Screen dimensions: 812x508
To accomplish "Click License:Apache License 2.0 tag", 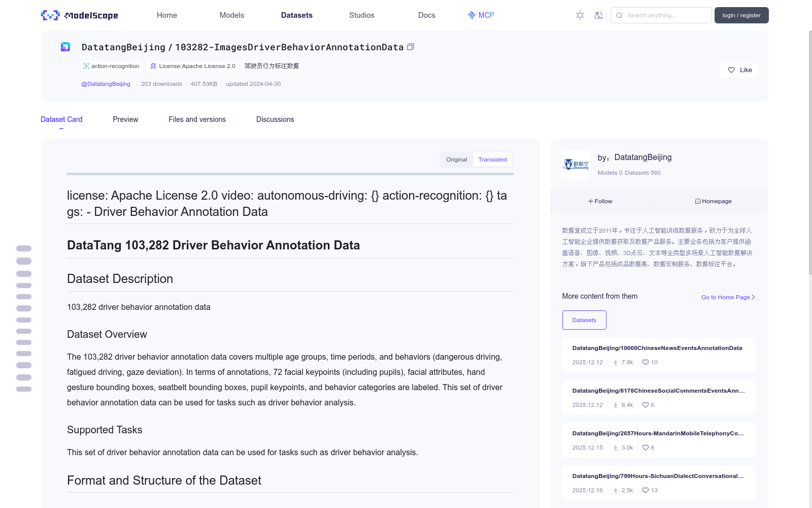I will click(x=193, y=66).
